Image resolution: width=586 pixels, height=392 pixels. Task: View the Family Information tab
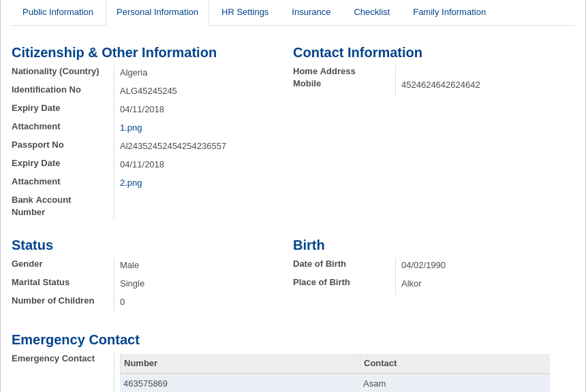(x=449, y=12)
